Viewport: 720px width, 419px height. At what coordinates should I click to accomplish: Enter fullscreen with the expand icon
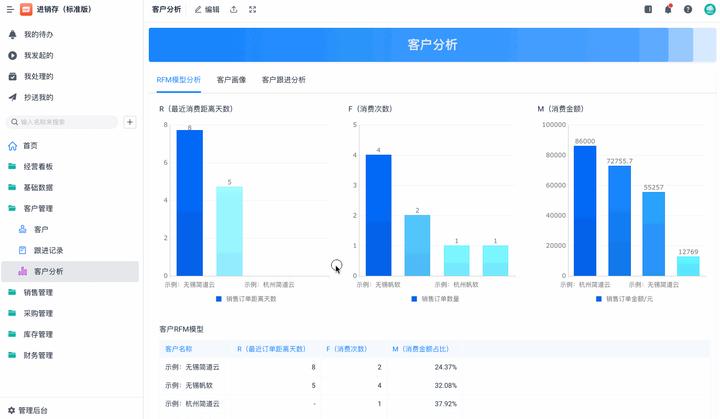click(253, 9)
